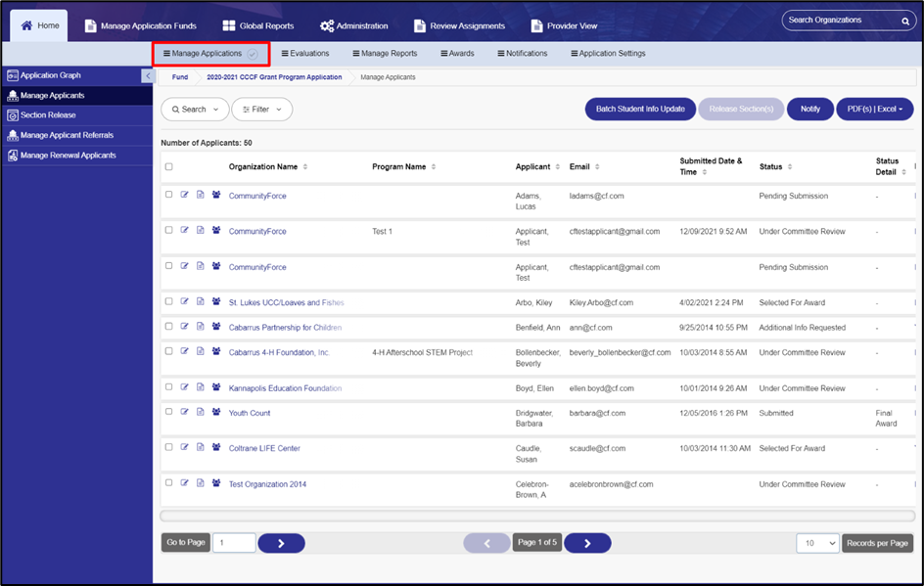This screenshot has width=924, height=586.
Task: Open the Global Reports tab
Action: (x=258, y=25)
